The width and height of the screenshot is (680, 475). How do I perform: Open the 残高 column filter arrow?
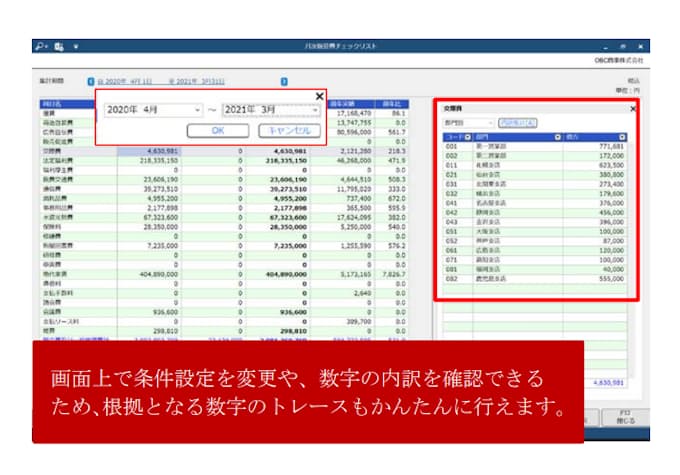(623, 136)
